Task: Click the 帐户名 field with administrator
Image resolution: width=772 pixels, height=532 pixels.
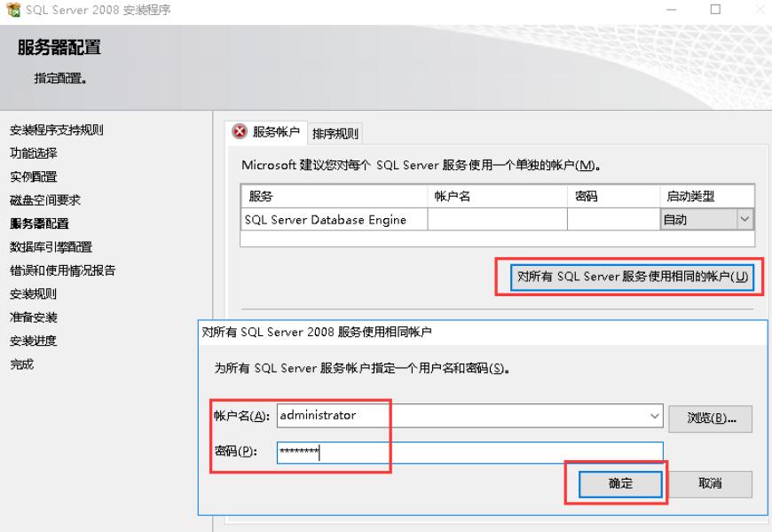Action: [x=470, y=416]
